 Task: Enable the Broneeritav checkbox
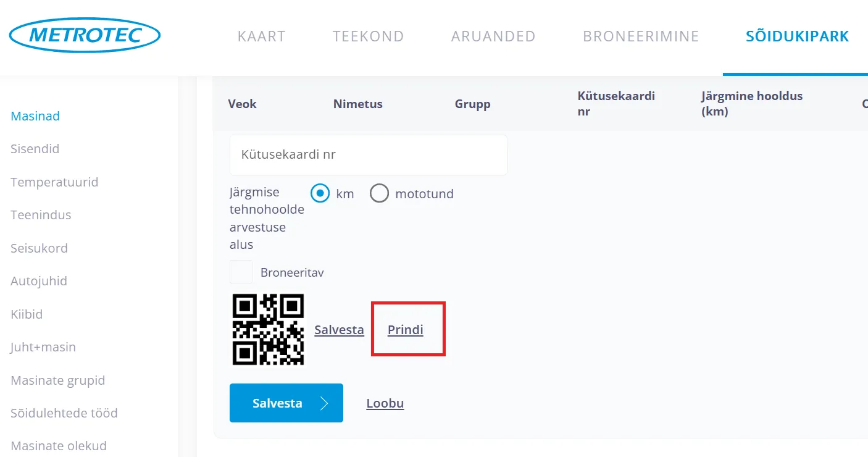click(241, 272)
